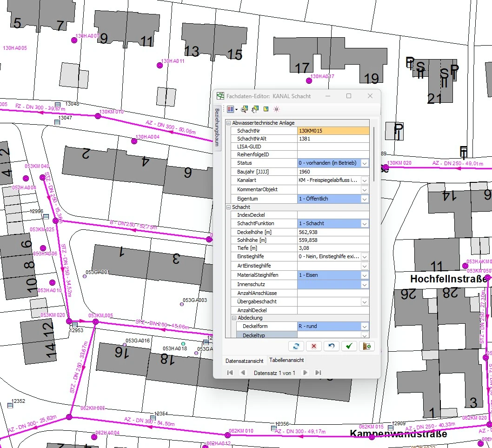Expand the Deckelform dropdown list
Viewport: 492px width, 448px height.
[x=365, y=327]
